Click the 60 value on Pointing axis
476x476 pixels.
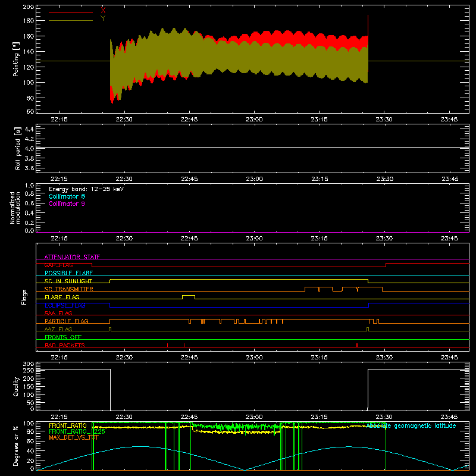(x=30, y=111)
